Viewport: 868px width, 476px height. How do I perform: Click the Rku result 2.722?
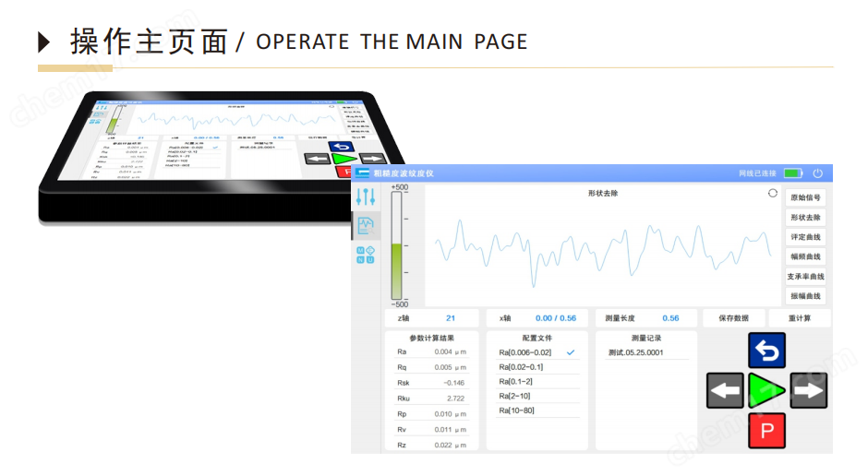pos(455,399)
